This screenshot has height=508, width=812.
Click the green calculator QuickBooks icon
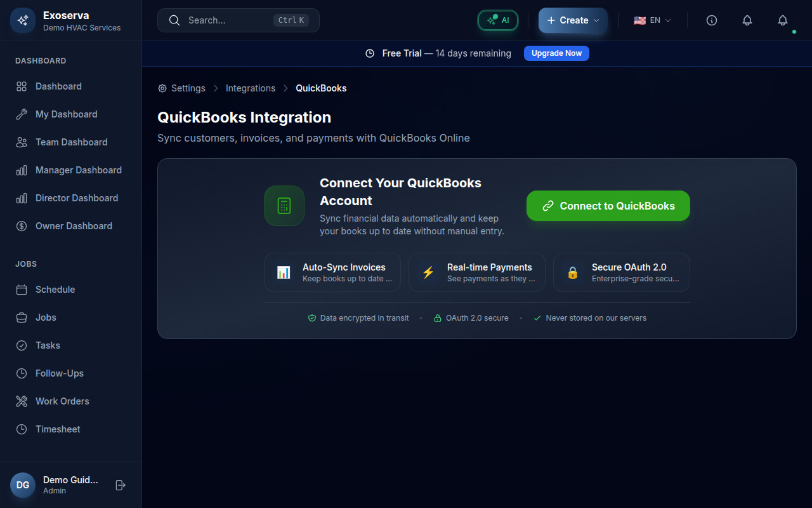[x=284, y=206]
